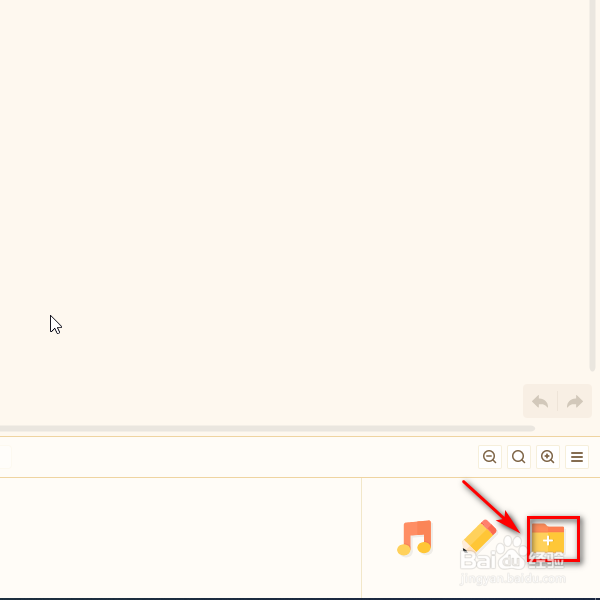The width and height of the screenshot is (600, 600).
Task: Open the music note sound icon
Action: click(415, 537)
